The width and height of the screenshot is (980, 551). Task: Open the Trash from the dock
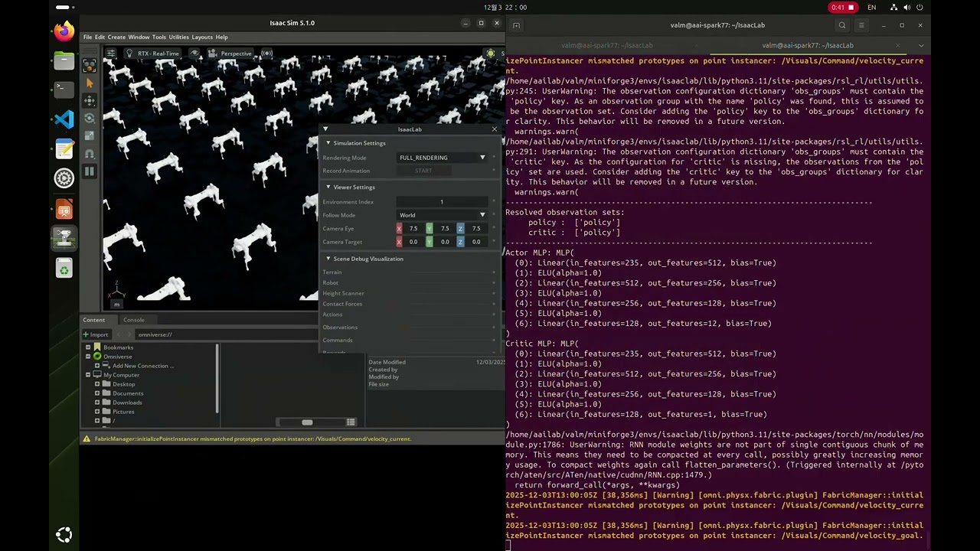[x=64, y=269]
